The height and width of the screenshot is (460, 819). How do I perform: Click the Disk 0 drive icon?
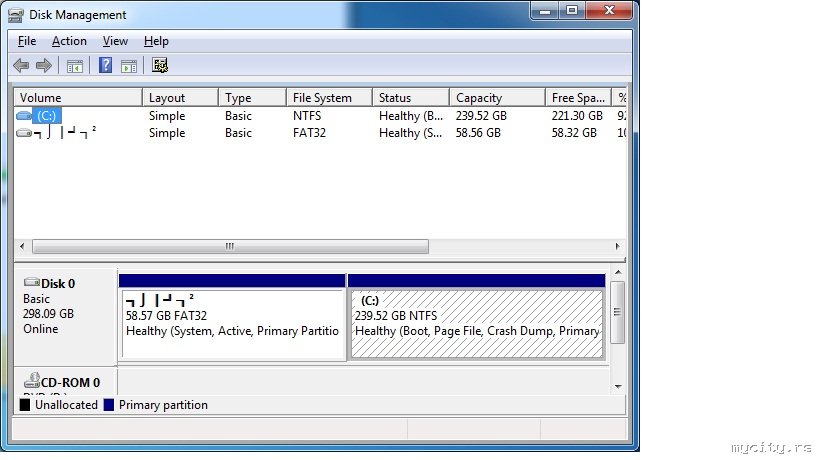coord(32,282)
